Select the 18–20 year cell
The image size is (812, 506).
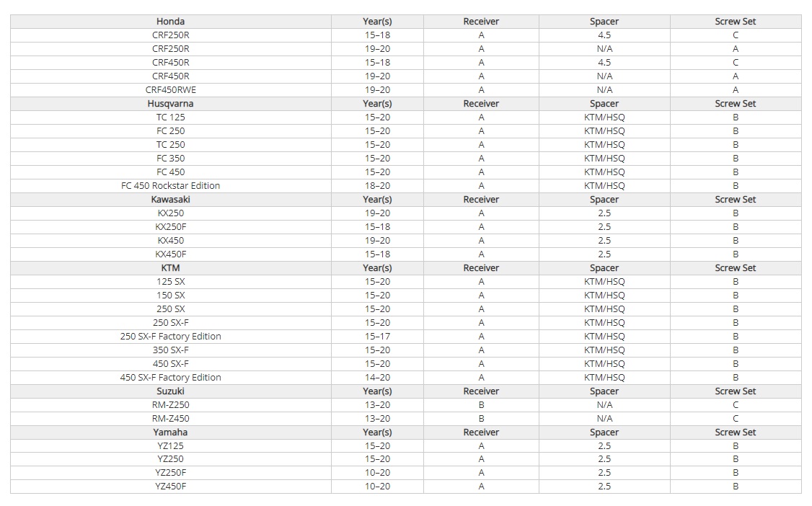click(x=378, y=186)
